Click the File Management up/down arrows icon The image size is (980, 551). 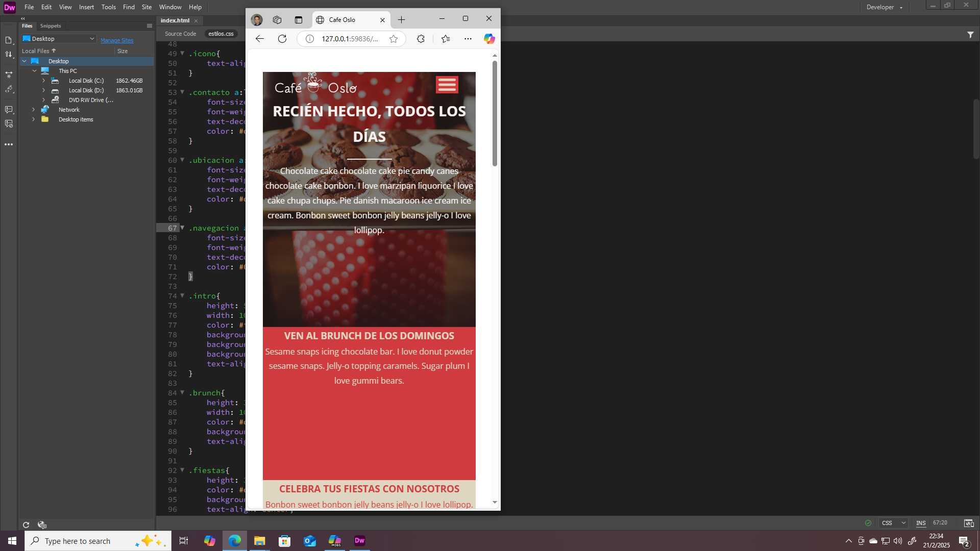pyautogui.click(x=9, y=54)
